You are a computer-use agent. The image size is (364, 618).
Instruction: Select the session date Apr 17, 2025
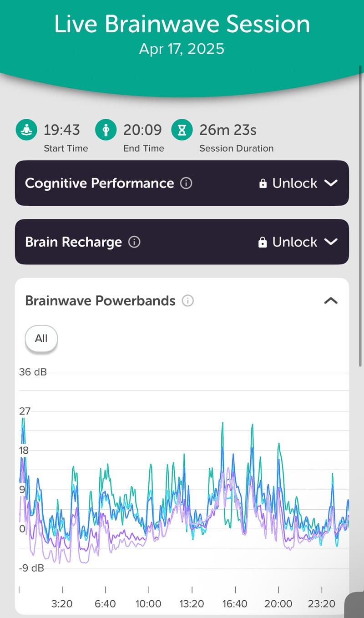pyautogui.click(x=182, y=49)
